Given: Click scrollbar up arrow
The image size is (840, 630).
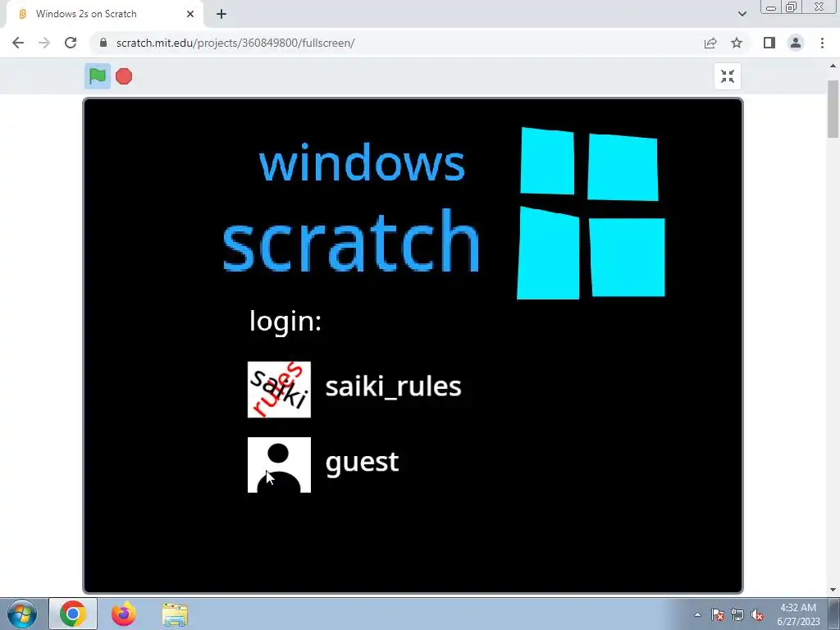Looking at the screenshot, I should (833, 66).
